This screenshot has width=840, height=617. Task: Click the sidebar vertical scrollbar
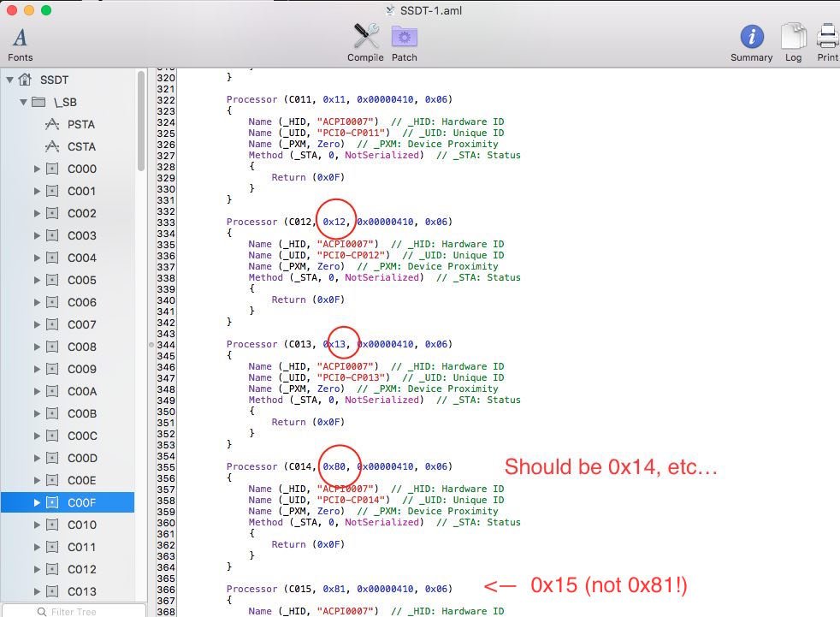[141, 122]
